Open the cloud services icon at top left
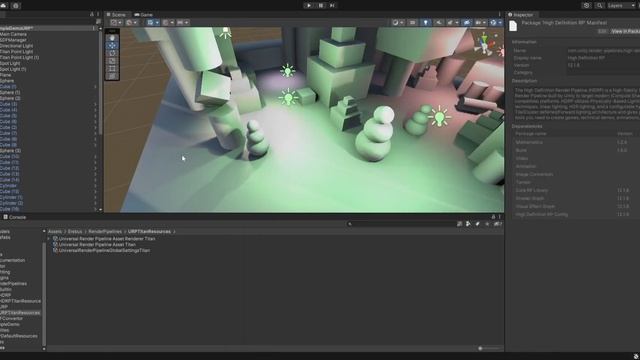 click(x=3, y=5)
